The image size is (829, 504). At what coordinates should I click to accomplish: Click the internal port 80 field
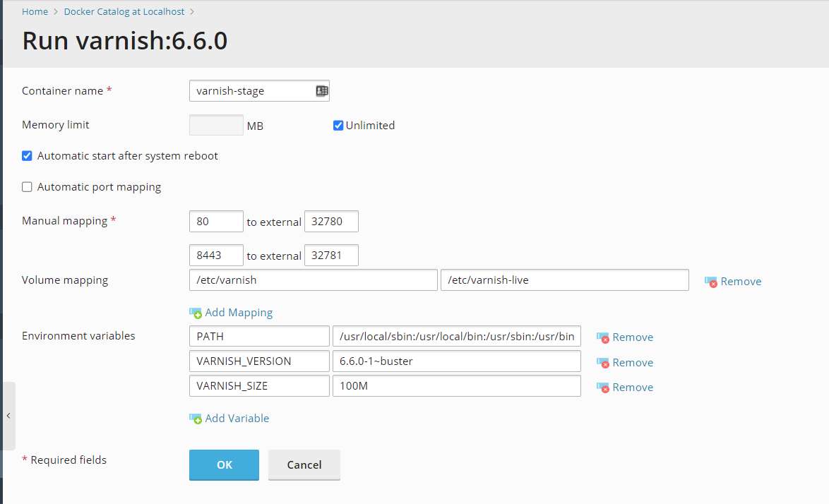216,222
